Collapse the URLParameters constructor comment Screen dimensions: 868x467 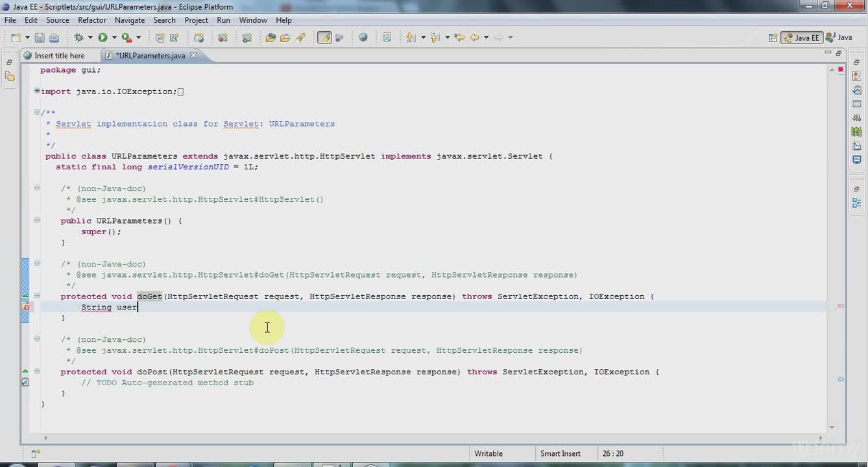[x=37, y=188]
